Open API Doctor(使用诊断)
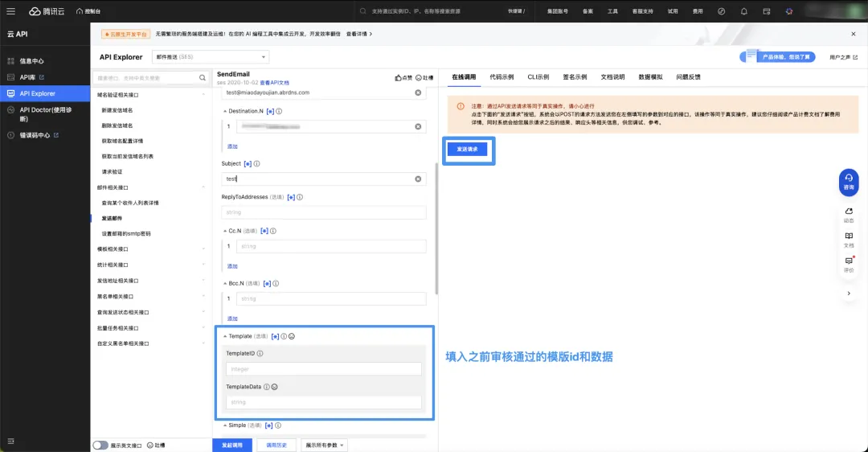 point(45,114)
